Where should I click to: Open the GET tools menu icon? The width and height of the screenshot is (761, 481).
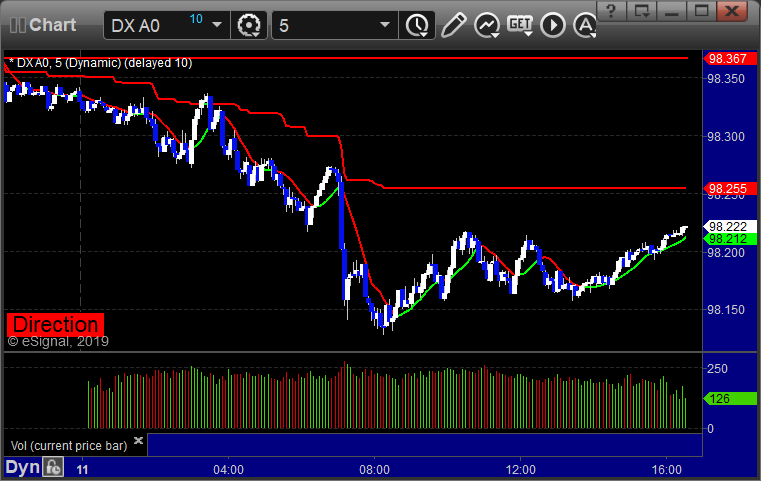(520, 25)
